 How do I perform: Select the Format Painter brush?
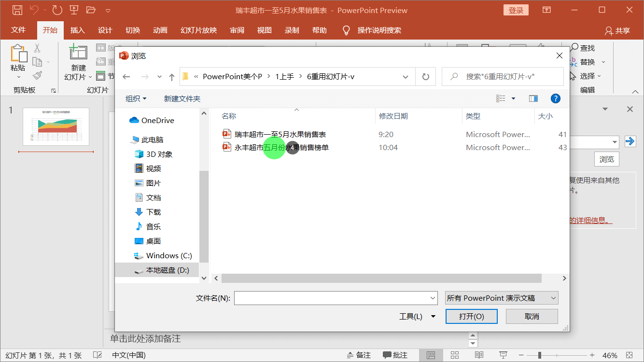pos(37,75)
